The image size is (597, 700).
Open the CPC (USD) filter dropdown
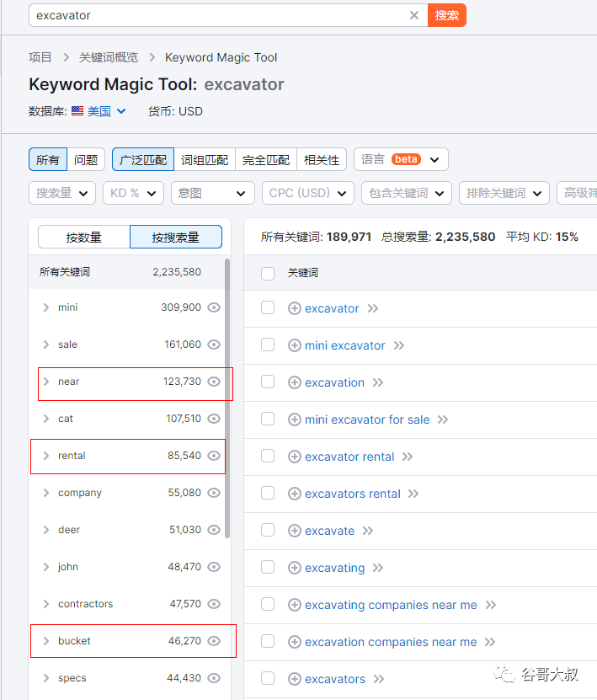click(x=308, y=193)
